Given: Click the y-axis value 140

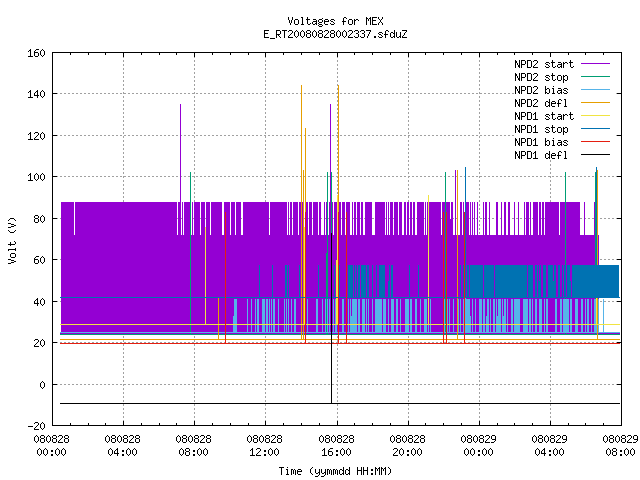Looking at the screenshot, I should 36,95.
